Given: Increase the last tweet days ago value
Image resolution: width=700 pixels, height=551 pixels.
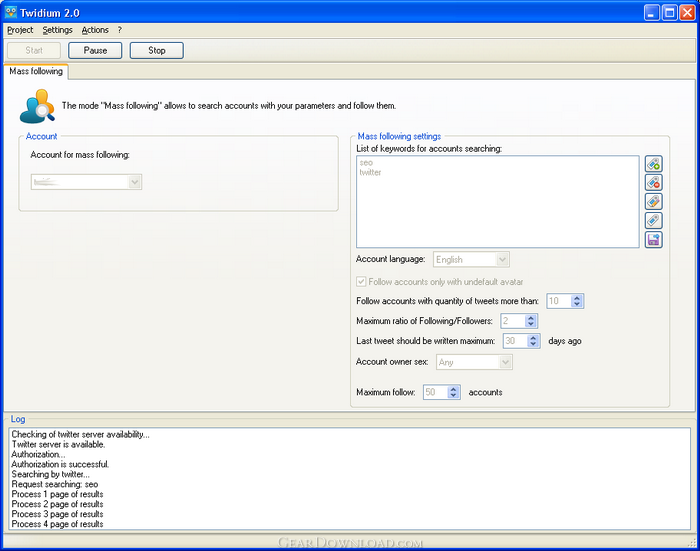Looking at the screenshot, I should (x=533, y=338).
